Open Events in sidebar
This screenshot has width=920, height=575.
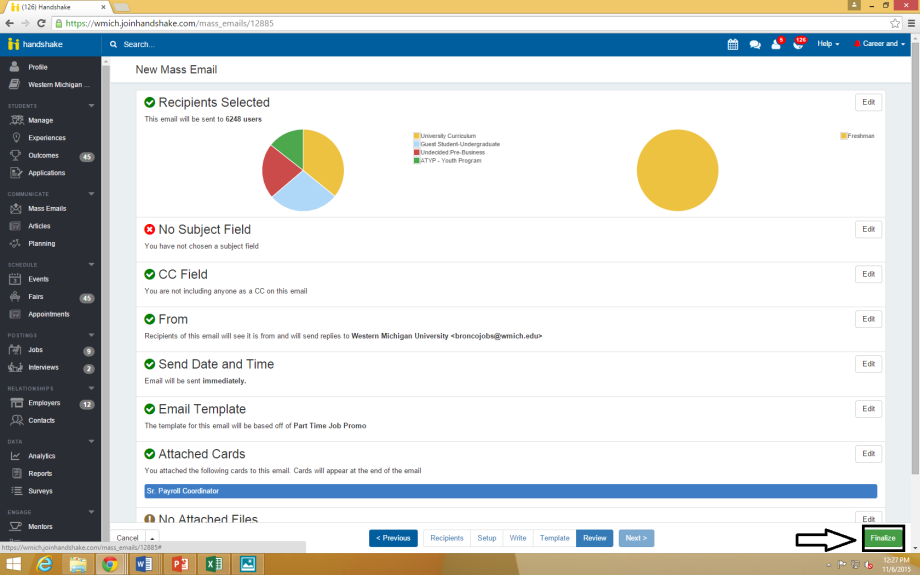[38, 279]
